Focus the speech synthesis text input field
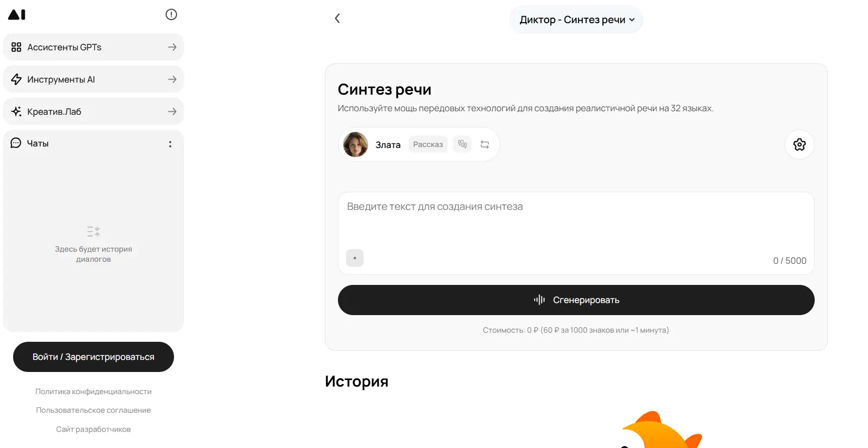The height and width of the screenshot is (448, 868). click(x=576, y=221)
